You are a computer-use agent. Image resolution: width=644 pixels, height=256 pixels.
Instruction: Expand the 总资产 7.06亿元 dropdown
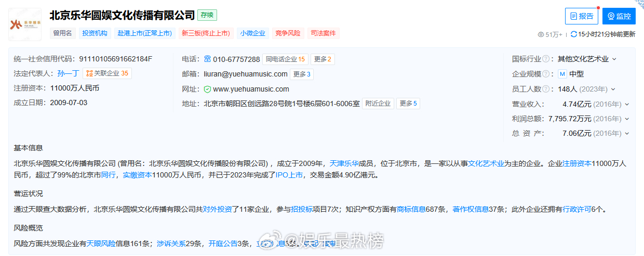pyautogui.click(x=627, y=134)
